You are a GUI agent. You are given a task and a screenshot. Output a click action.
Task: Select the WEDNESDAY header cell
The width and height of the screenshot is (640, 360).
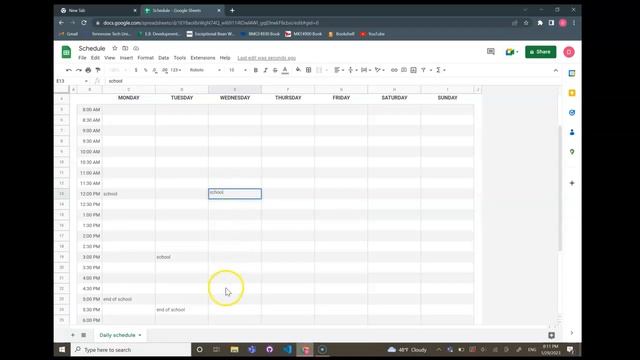235,98
